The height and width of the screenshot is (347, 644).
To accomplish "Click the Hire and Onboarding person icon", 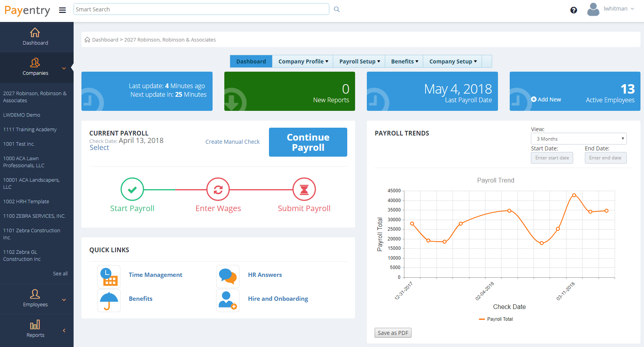I will (x=228, y=300).
